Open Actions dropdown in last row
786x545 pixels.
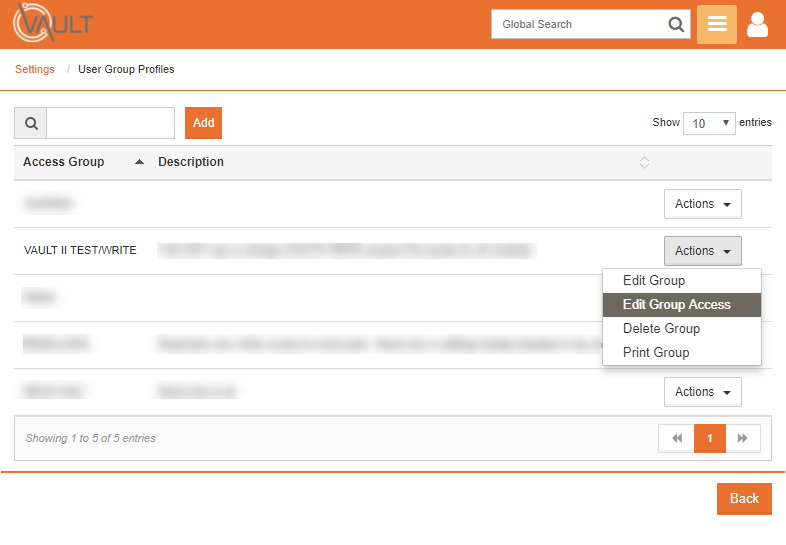coord(703,392)
